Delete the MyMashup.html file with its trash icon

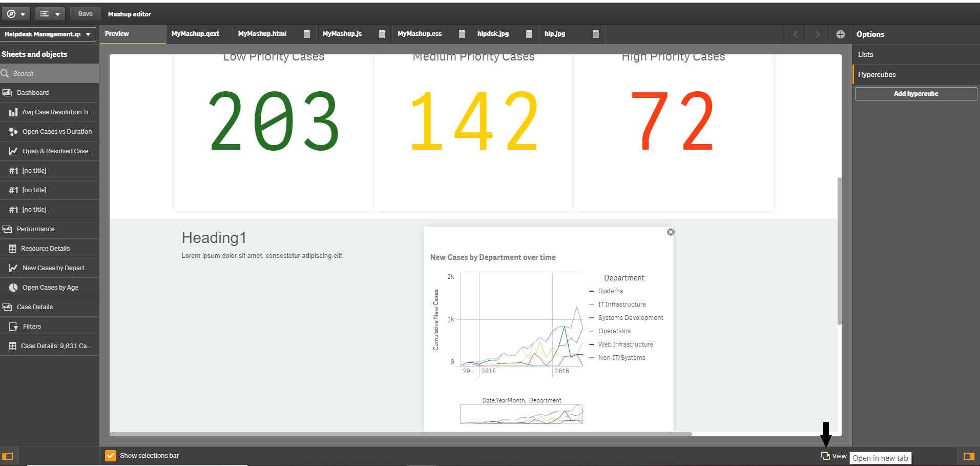(x=307, y=34)
